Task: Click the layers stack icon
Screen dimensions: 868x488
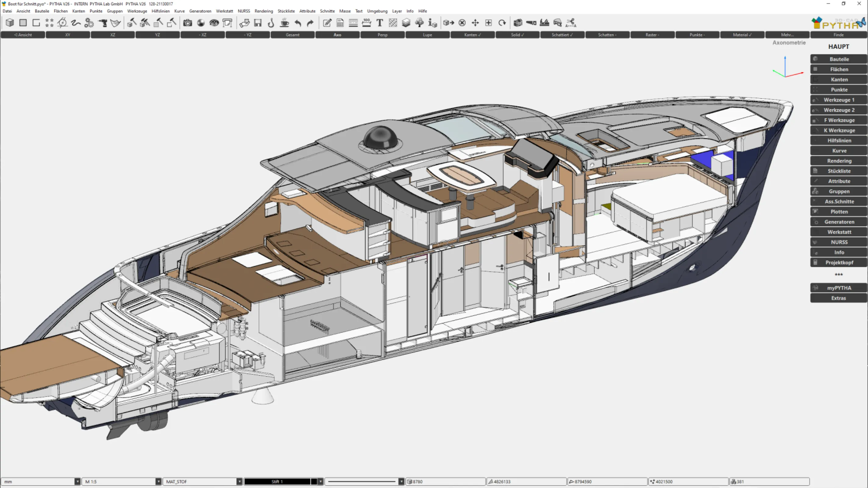Action: click(406, 23)
